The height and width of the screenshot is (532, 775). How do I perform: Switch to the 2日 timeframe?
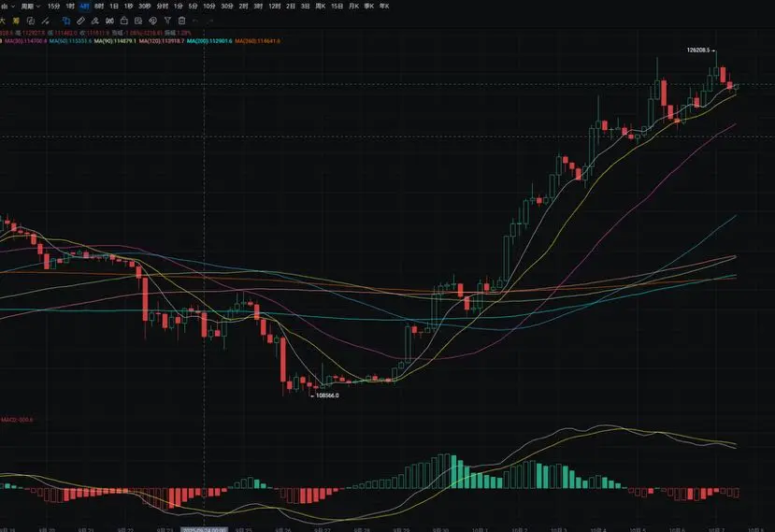(x=291, y=7)
